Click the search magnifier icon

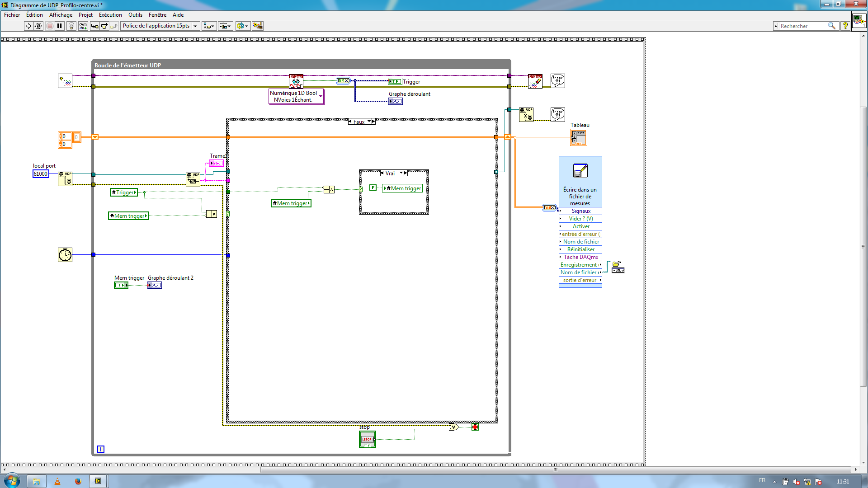pyautogui.click(x=831, y=26)
